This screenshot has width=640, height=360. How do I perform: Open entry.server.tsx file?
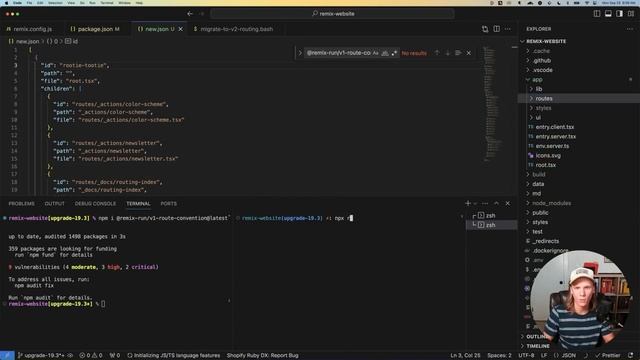coord(556,136)
